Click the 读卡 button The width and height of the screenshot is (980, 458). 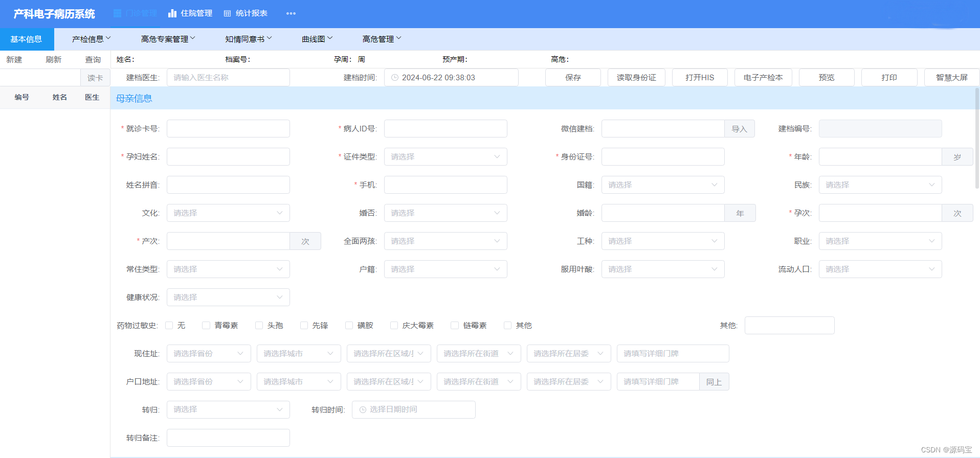coord(95,78)
